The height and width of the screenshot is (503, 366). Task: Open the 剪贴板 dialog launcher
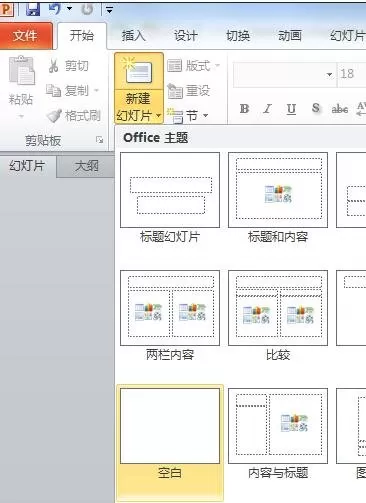pos(99,140)
